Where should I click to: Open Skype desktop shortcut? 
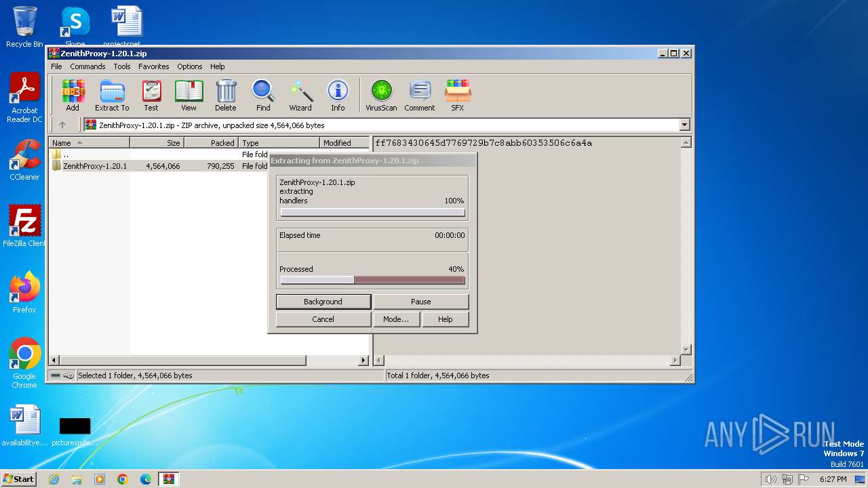tap(75, 26)
